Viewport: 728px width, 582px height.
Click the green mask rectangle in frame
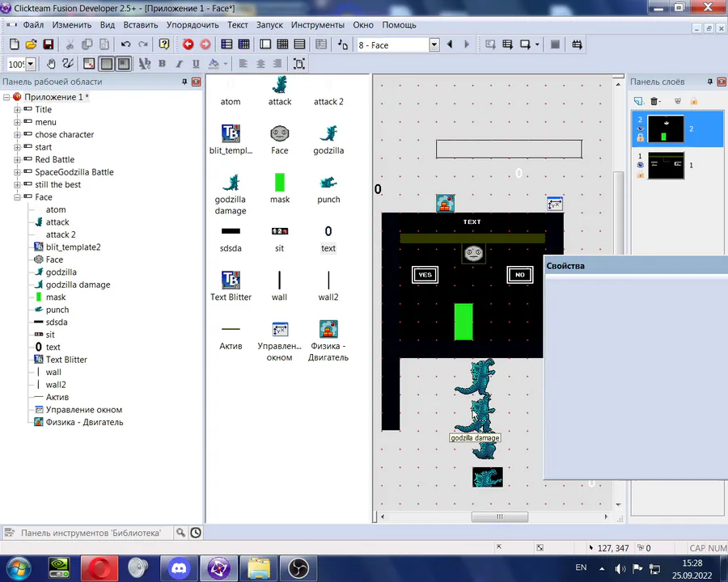pos(463,322)
